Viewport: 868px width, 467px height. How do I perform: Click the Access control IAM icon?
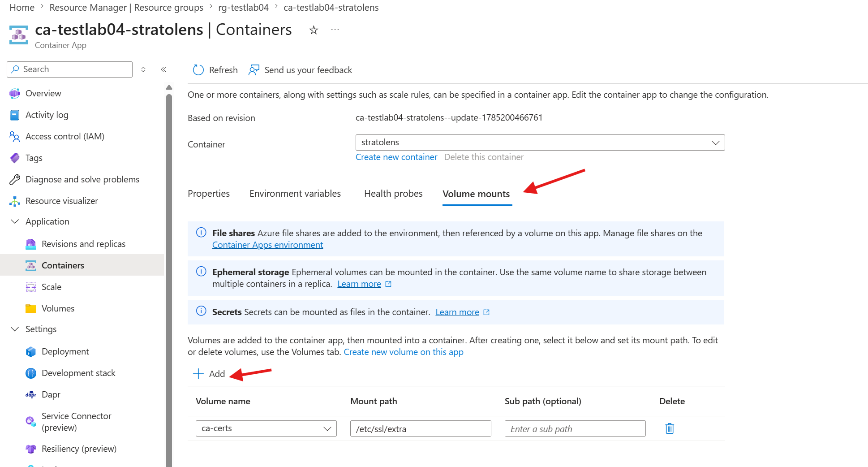point(15,137)
